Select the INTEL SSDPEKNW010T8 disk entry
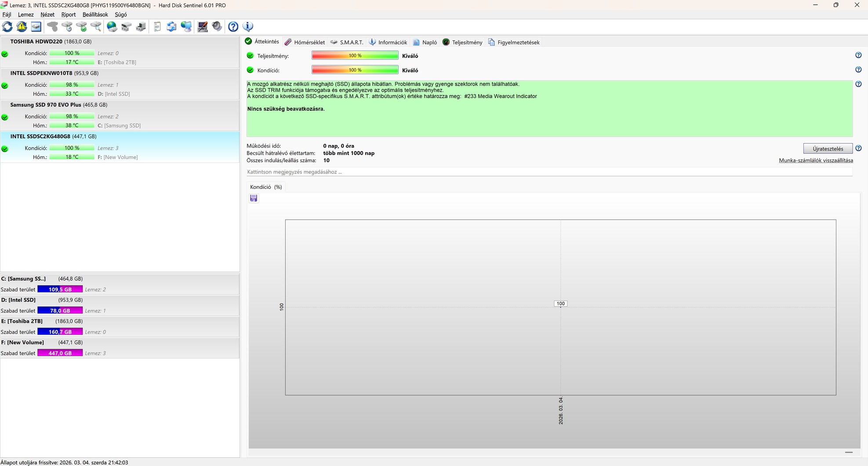868x466 pixels. [120, 83]
